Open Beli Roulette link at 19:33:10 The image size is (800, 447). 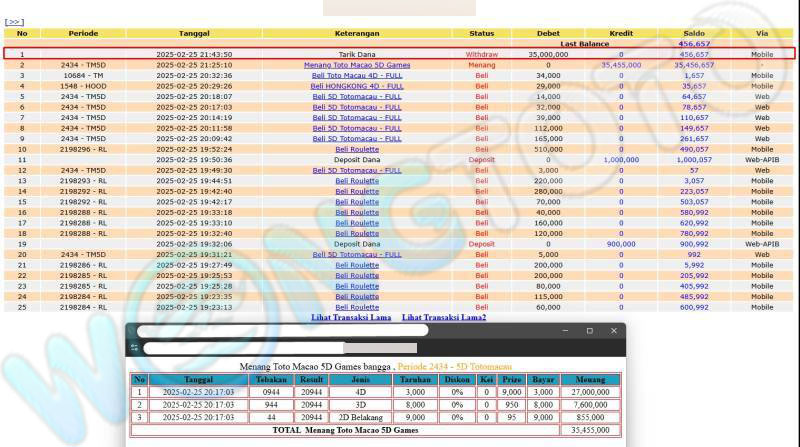(357, 223)
